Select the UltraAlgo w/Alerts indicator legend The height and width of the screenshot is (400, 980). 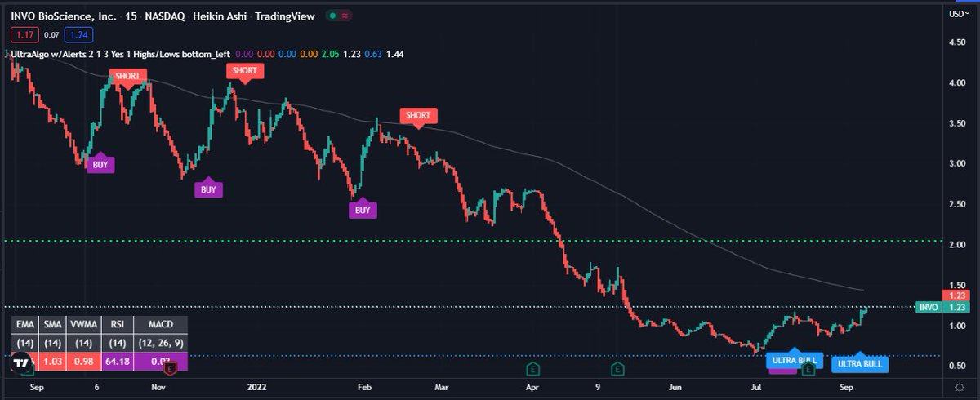click(x=120, y=54)
